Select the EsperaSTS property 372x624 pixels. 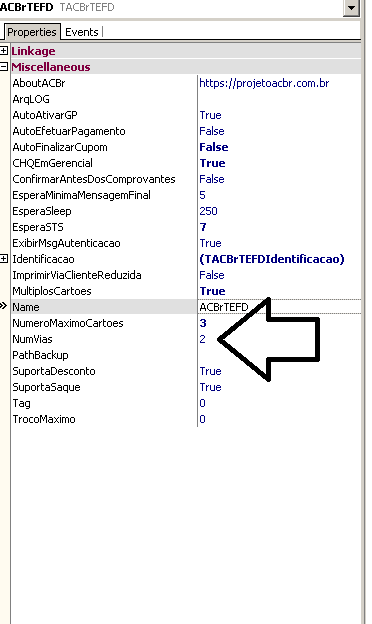38,227
